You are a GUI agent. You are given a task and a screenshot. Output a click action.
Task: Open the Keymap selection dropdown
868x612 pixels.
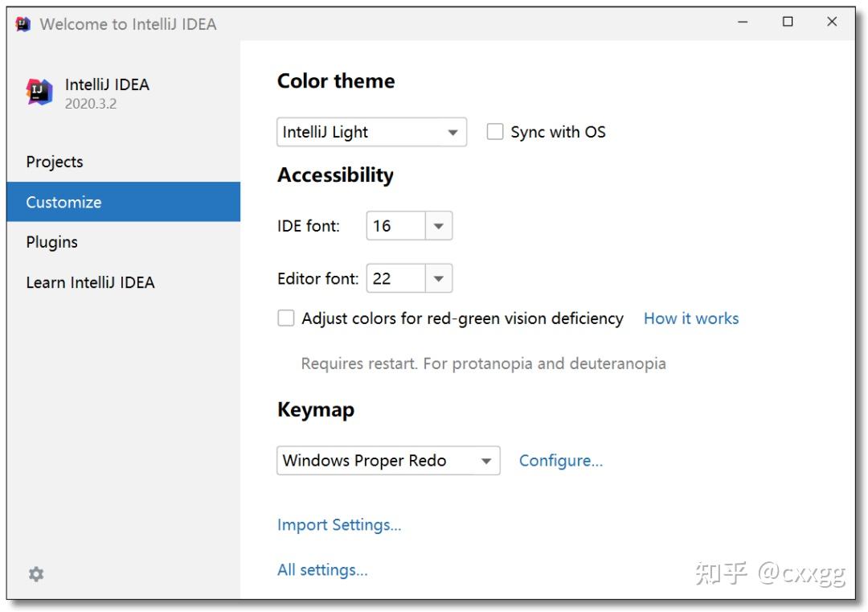pyautogui.click(x=486, y=461)
